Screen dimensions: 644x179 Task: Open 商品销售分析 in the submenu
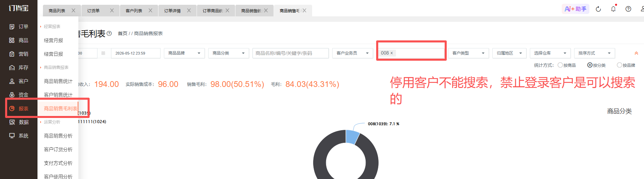(58, 136)
